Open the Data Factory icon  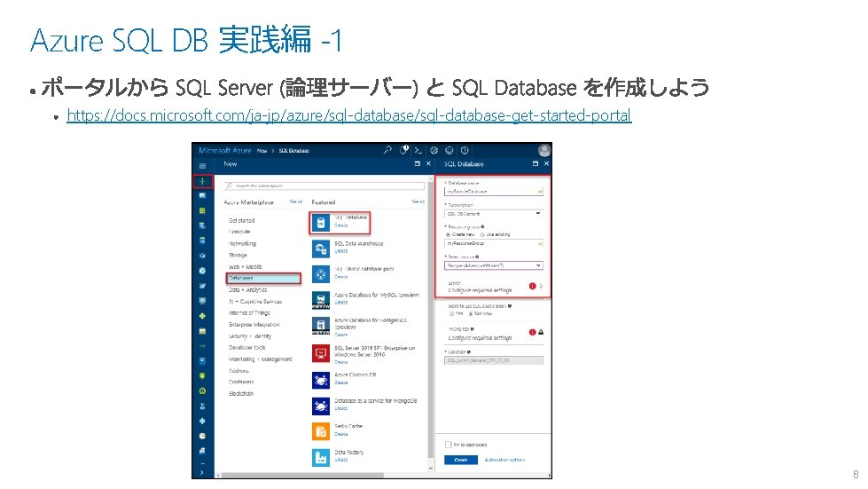pos(321,457)
